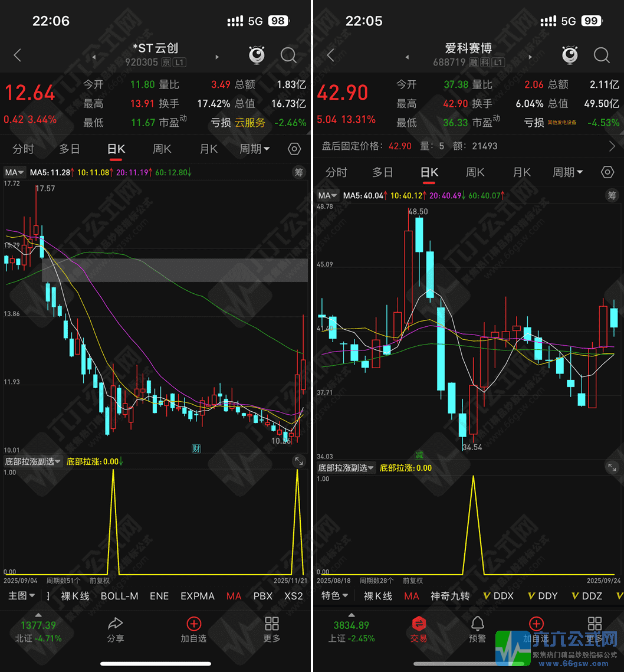This screenshot has width=624, height=672.
Task: Tap 前复权 adjustment on the 爱科赛博 chart
Action: point(413,581)
